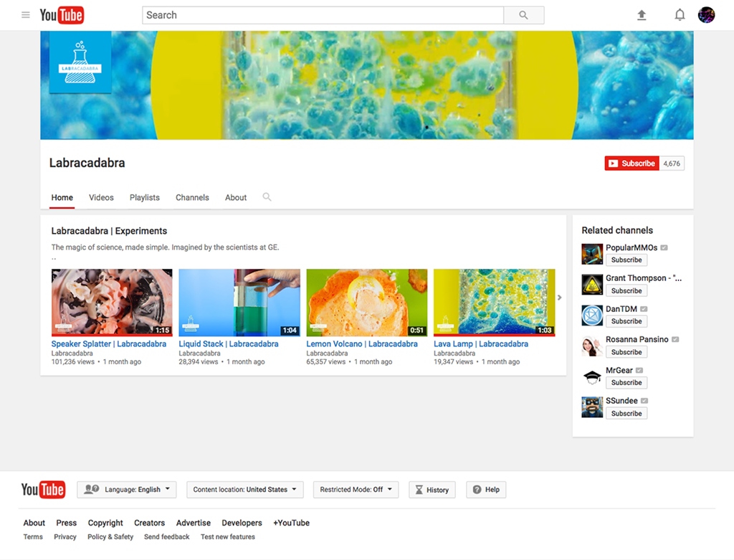
Task: Click the Labracadabra channel logo icon
Action: [x=80, y=62]
